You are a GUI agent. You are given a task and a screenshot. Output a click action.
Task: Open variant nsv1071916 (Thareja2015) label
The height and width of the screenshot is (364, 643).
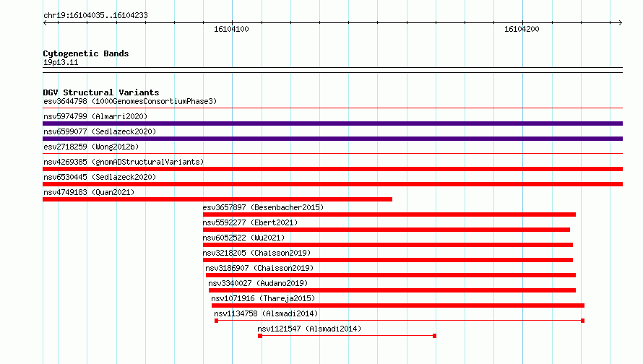[x=263, y=298]
